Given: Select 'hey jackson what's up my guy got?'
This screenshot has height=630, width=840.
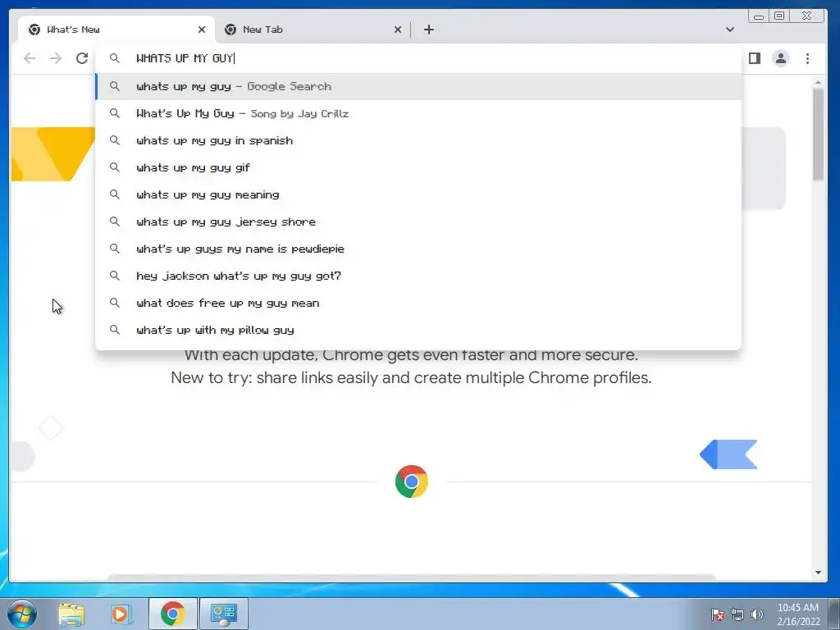Looking at the screenshot, I should [x=418, y=276].
